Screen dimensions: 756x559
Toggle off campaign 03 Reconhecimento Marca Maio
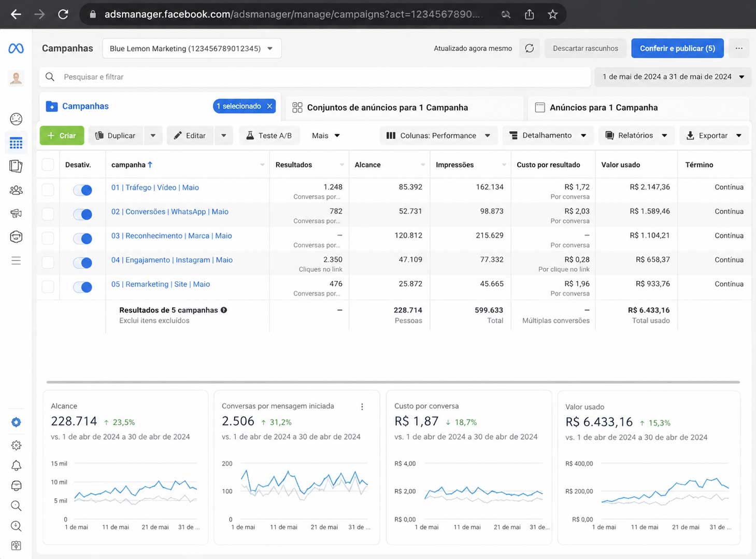coord(83,239)
